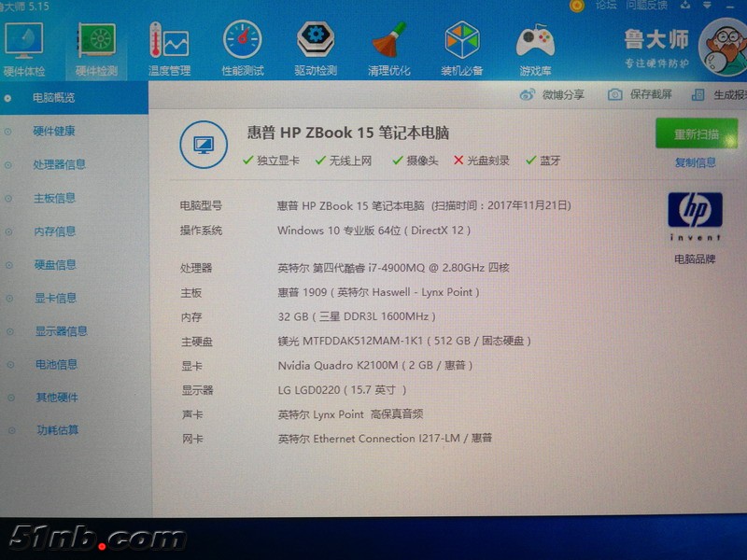Screen dimensions: 747x560
Task: Open 处理器信息 processor info in sidebar
Action: (x=59, y=165)
